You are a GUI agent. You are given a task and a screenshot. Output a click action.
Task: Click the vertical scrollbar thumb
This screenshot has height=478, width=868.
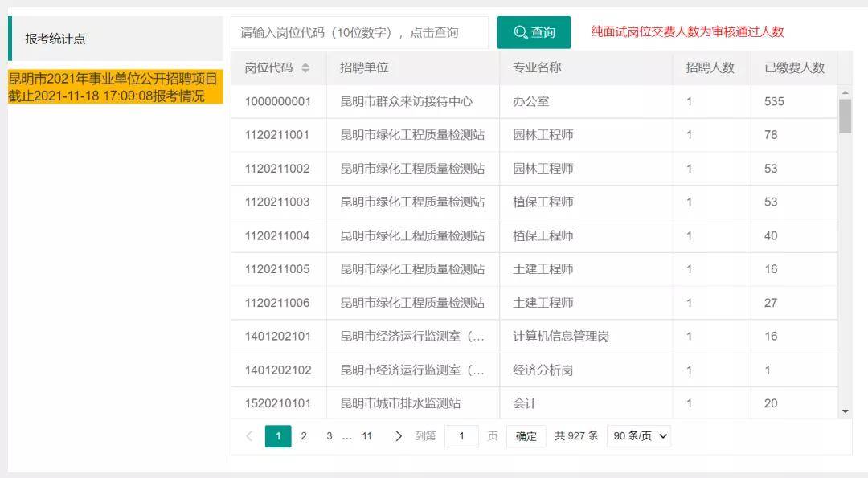point(845,116)
